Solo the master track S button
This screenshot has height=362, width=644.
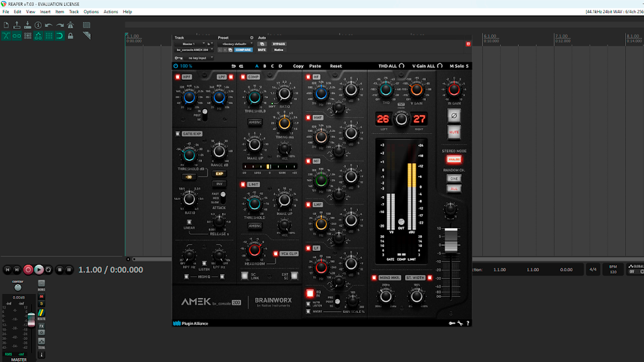(41, 304)
